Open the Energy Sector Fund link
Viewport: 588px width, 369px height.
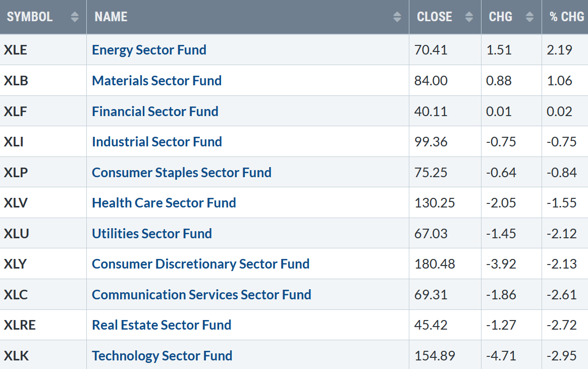149,50
